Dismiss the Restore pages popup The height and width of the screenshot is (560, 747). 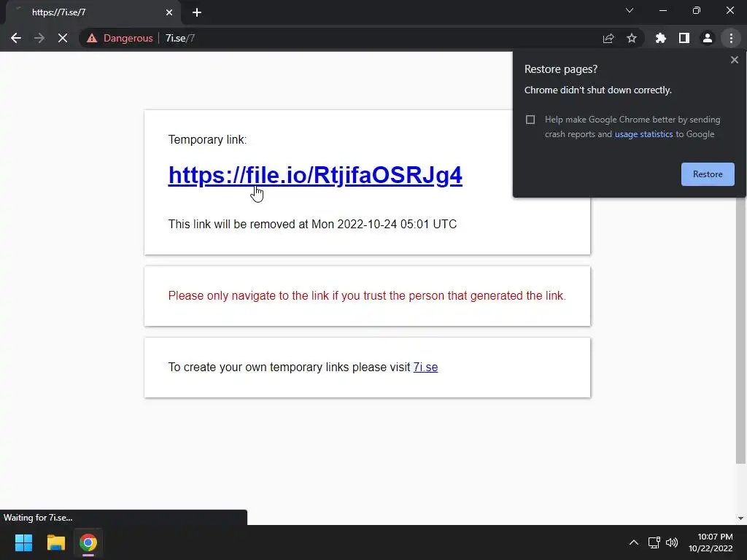pyautogui.click(x=735, y=60)
